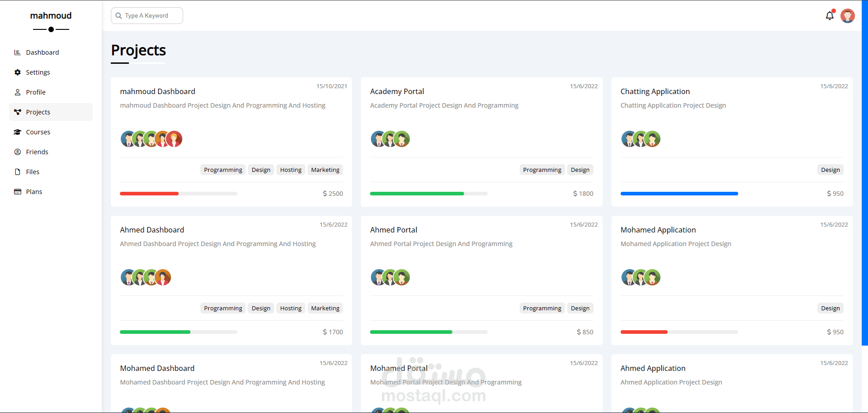Click the $ 2500 price on mahmoud Dashboard
The image size is (868, 413).
pyautogui.click(x=333, y=194)
